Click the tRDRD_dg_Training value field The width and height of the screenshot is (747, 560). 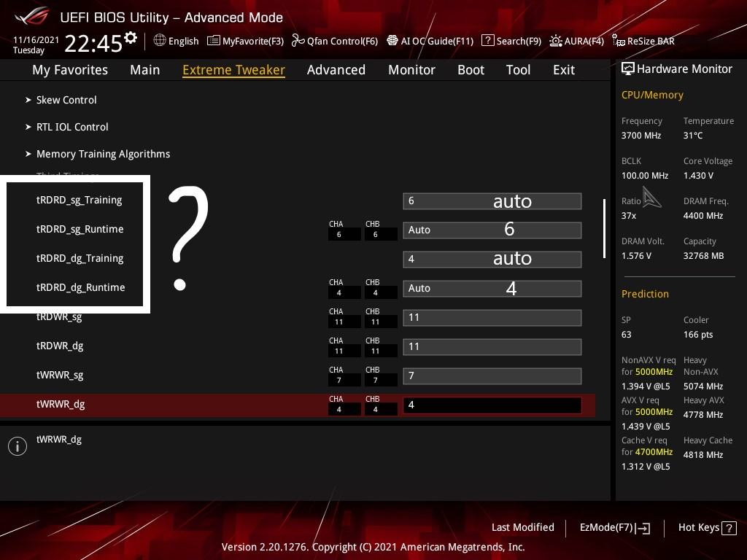(492, 259)
